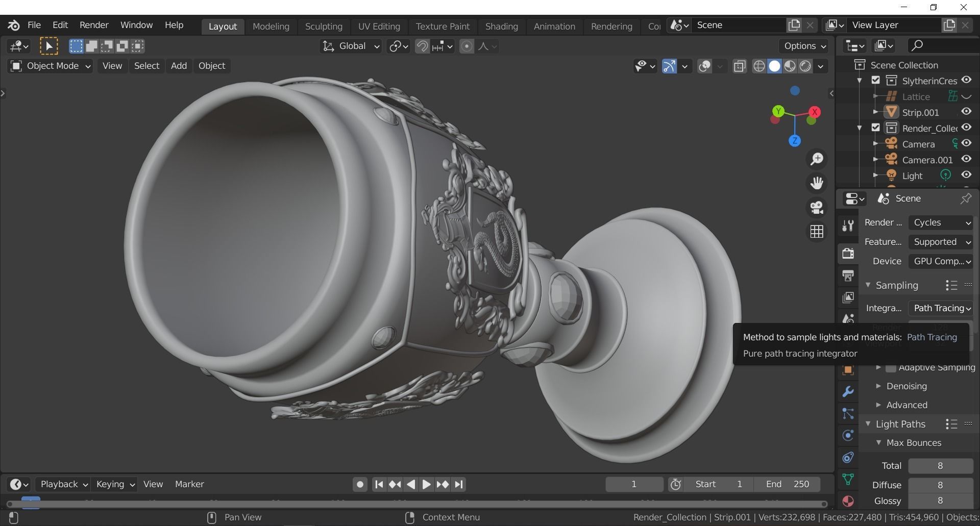Click the Extend selection mode icon
The width and height of the screenshot is (980, 526).
pyautogui.click(x=92, y=46)
